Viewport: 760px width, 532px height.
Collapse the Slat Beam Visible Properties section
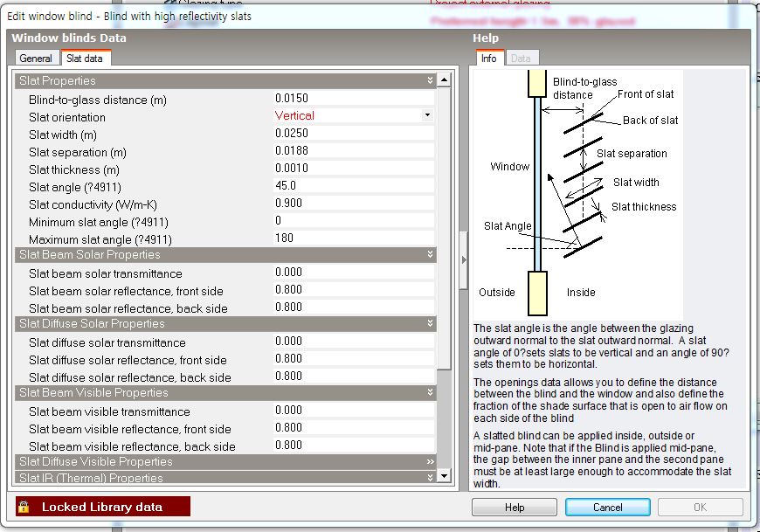[430, 393]
